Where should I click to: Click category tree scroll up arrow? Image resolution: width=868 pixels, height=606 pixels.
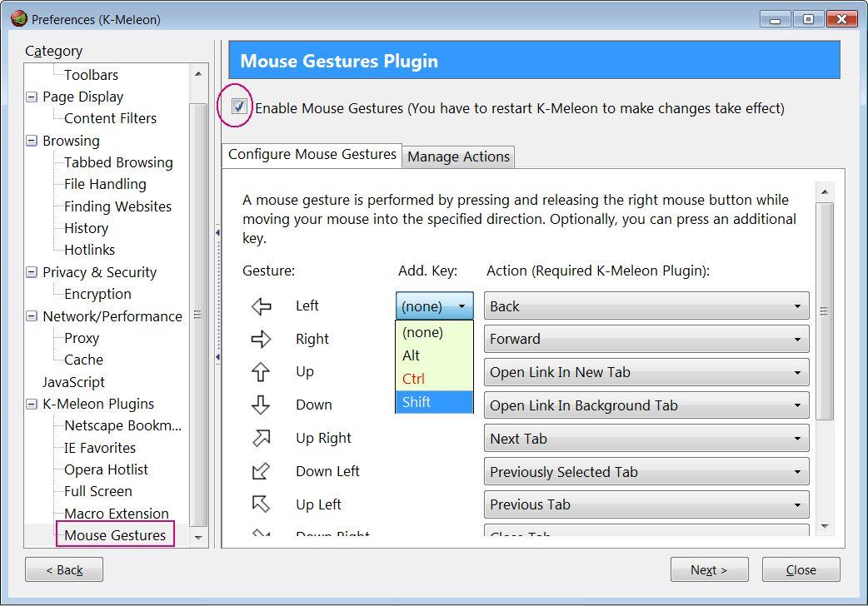(198, 73)
